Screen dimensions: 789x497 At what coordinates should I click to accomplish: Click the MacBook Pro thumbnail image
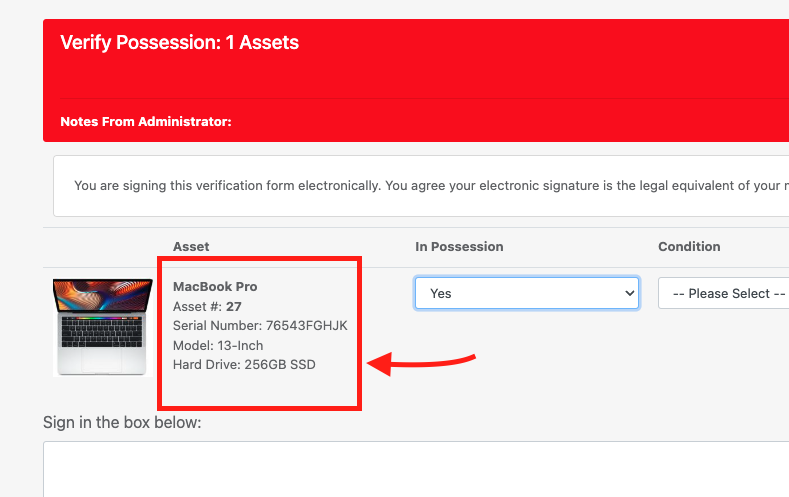[x=103, y=327]
